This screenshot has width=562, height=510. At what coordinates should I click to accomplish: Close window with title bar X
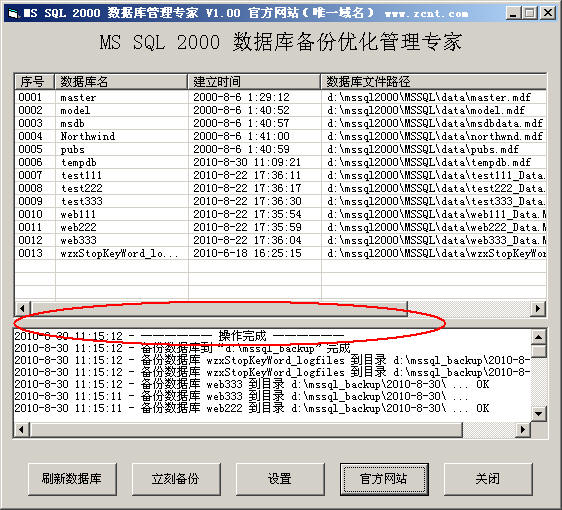coord(548,13)
